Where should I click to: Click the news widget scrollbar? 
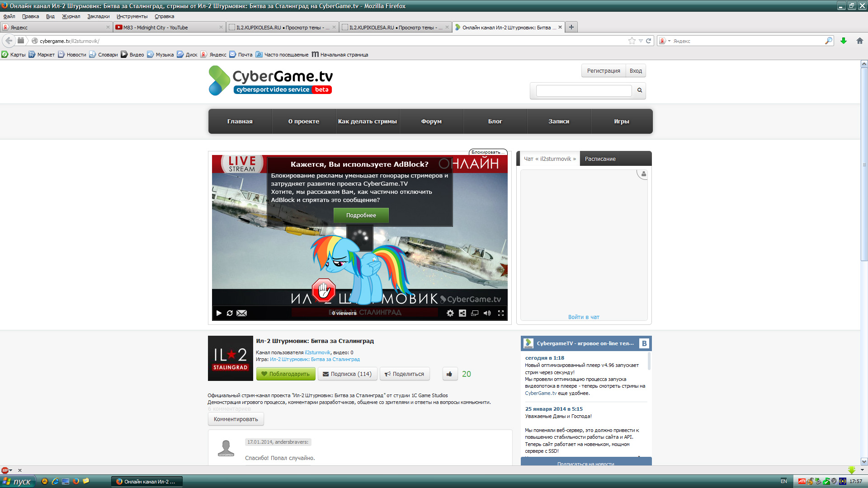pyautogui.click(x=650, y=361)
